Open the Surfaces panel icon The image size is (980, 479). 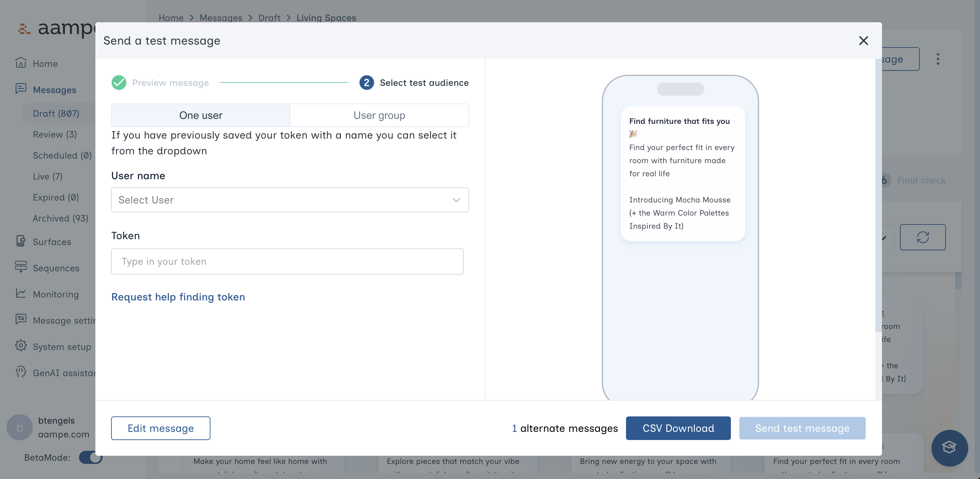click(21, 241)
